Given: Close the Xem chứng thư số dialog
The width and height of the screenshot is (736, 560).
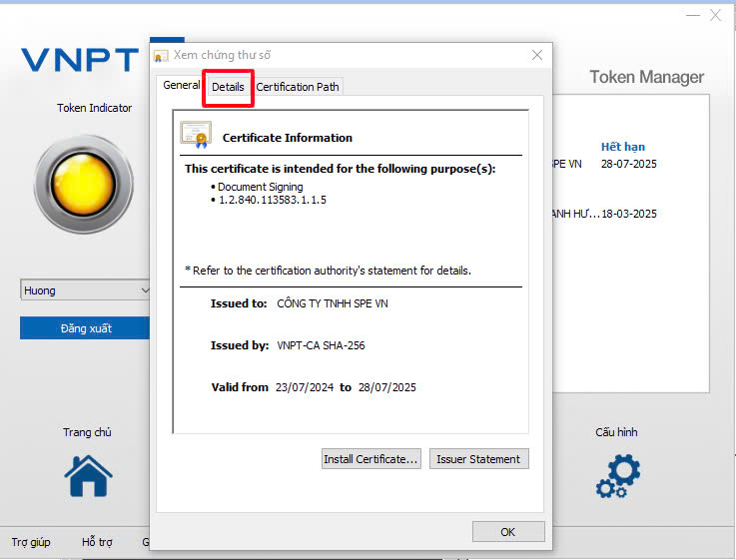Looking at the screenshot, I should (x=537, y=55).
